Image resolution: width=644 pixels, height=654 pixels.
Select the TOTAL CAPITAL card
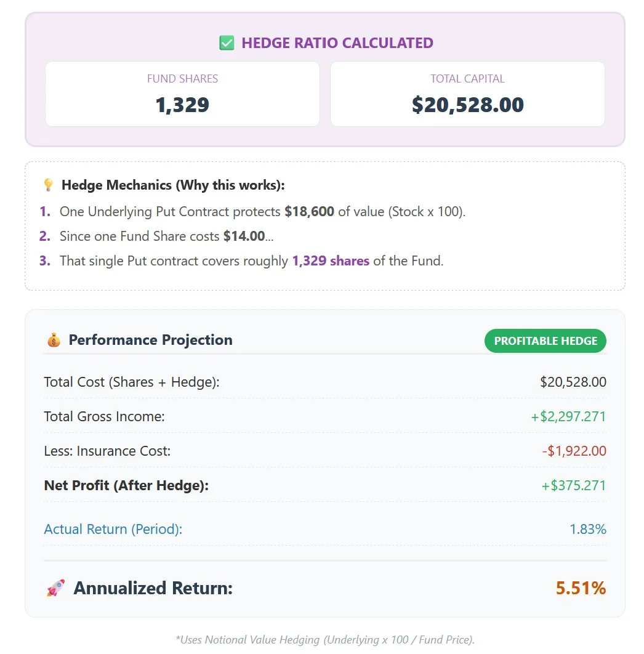(467, 94)
